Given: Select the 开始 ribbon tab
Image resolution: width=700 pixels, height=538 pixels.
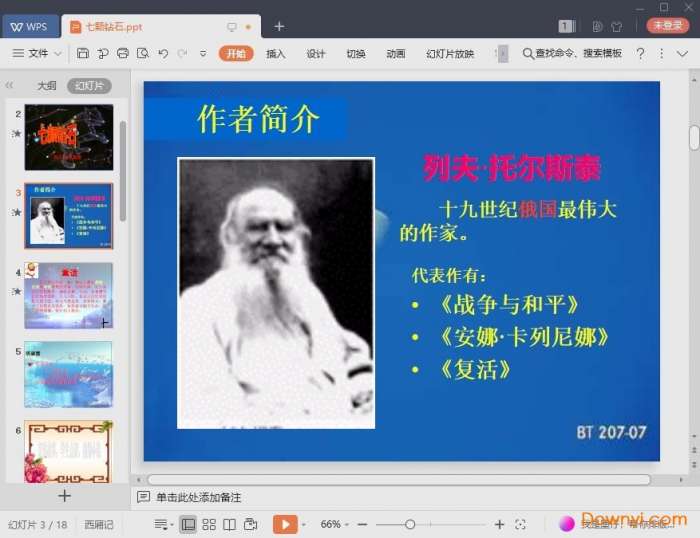Looking at the screenshot, I should (236, 54).
